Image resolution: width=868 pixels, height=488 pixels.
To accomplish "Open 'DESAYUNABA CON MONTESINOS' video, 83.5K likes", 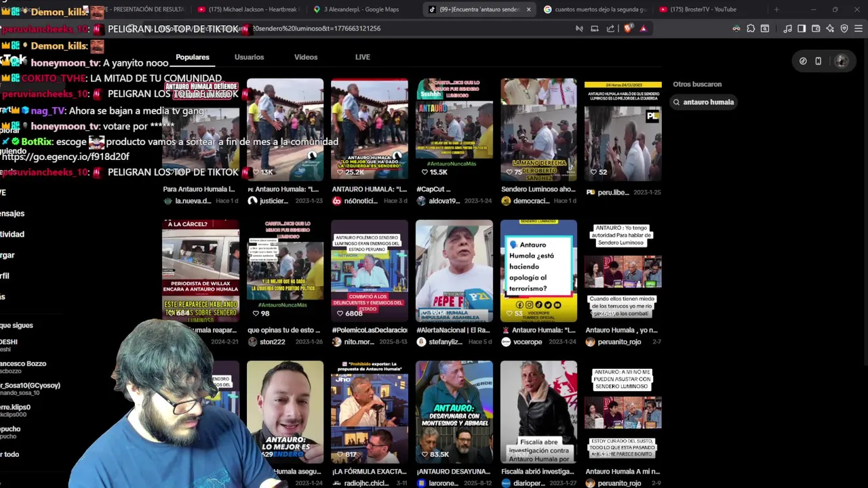I will (x=454, y=411).
